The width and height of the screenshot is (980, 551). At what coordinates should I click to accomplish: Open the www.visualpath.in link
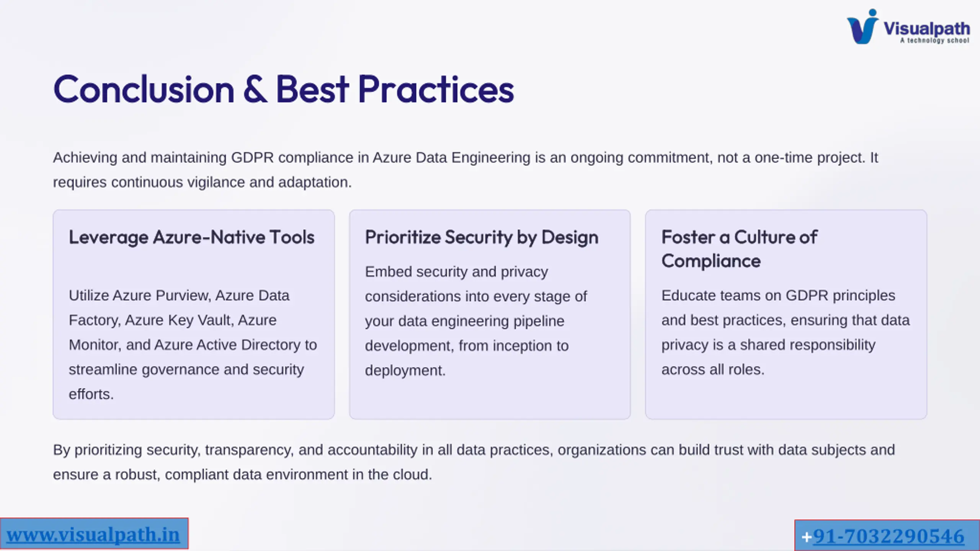tap(93, 535)
